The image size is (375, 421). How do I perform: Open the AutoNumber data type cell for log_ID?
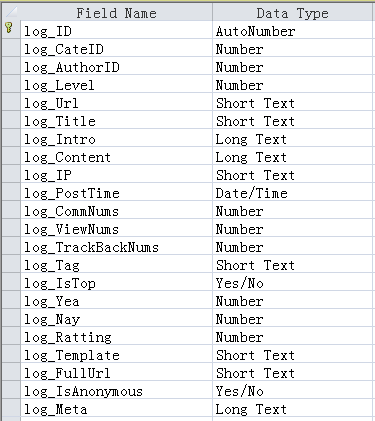[x=292, y=30]
